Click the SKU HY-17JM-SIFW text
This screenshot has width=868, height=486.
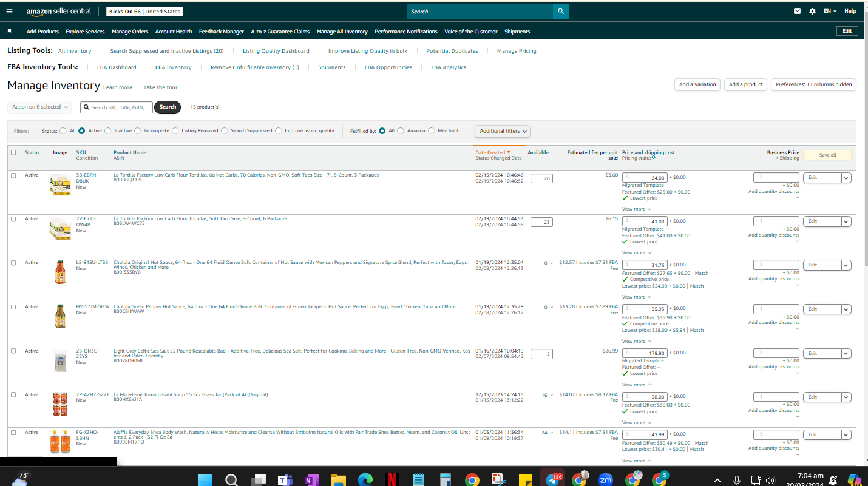point(92,306)
